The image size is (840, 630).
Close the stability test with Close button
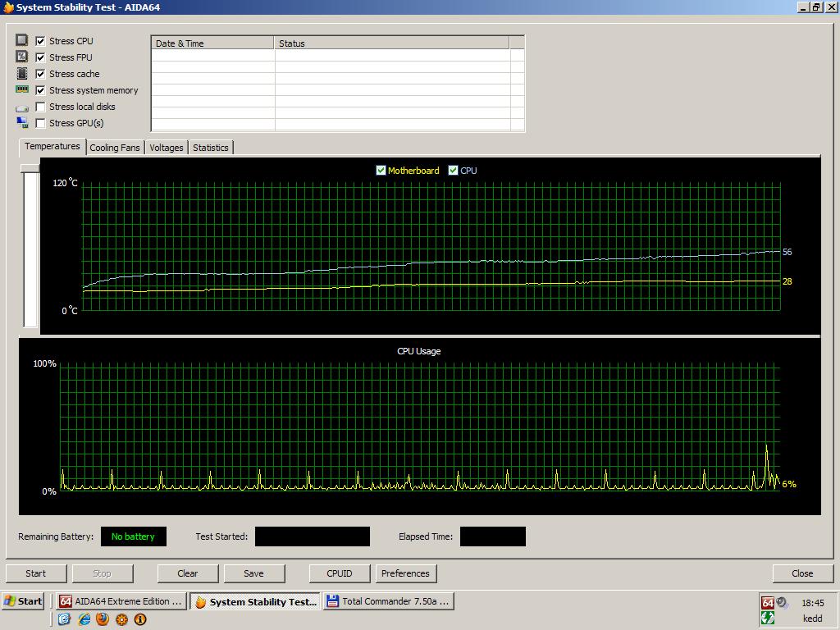[x=802, y=573]
